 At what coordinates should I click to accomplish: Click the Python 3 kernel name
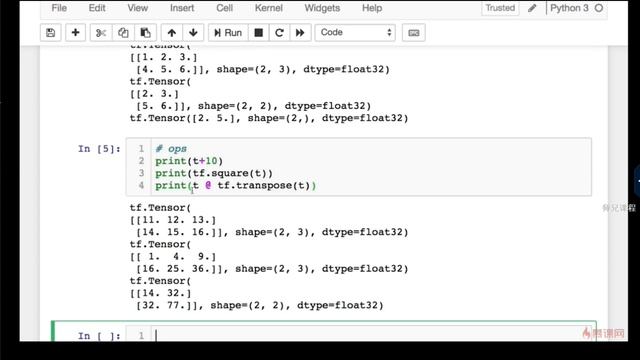(569, 8)
